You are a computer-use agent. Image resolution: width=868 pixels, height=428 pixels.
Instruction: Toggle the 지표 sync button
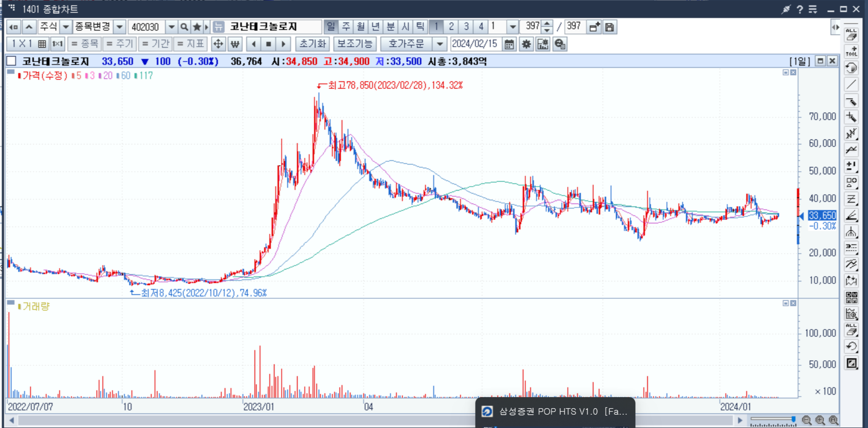pyautogui.click(x=190, y=44)
